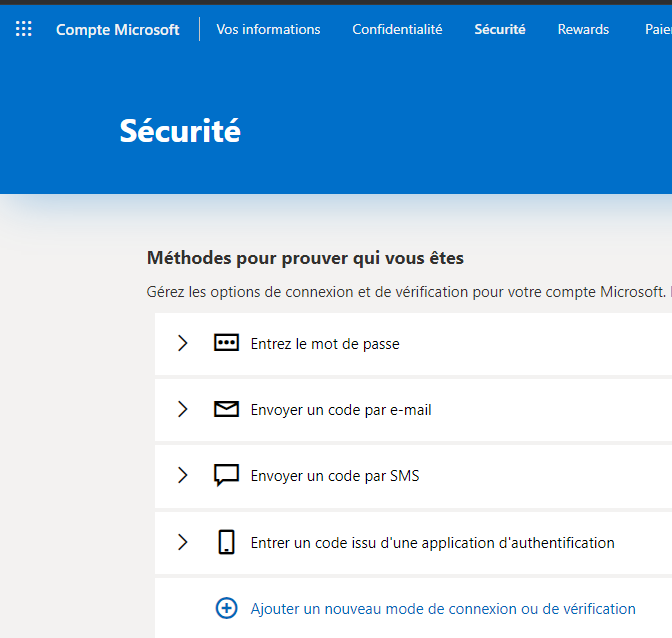Click the authenticator phone icon
Image resolution: width=672 pixels, height=638 pixels.
[x=227, y=542]
